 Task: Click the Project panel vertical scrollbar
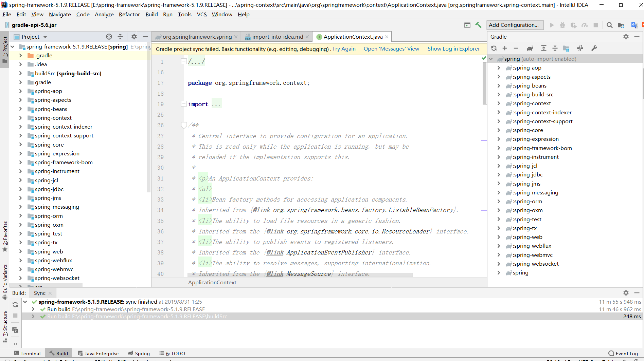click(x=148, y=122)
